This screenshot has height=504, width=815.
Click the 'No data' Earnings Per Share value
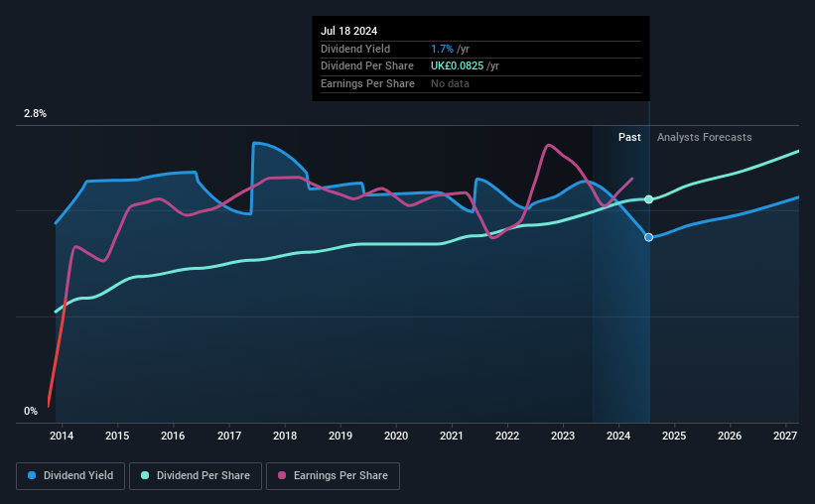pos(450,83)
